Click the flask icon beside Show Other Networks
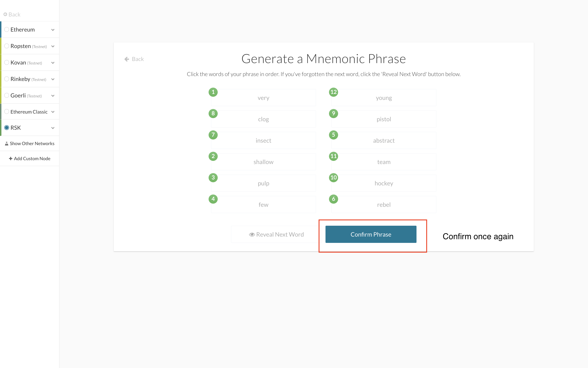Screen dimensions: 588x368 [x=7, y=144]
